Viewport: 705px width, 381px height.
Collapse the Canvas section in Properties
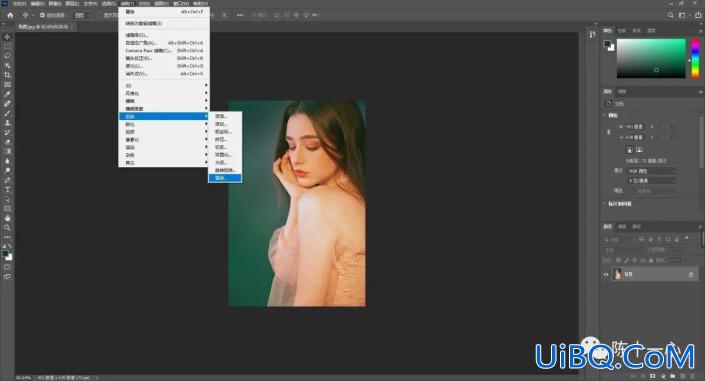[x=604, y=115]
